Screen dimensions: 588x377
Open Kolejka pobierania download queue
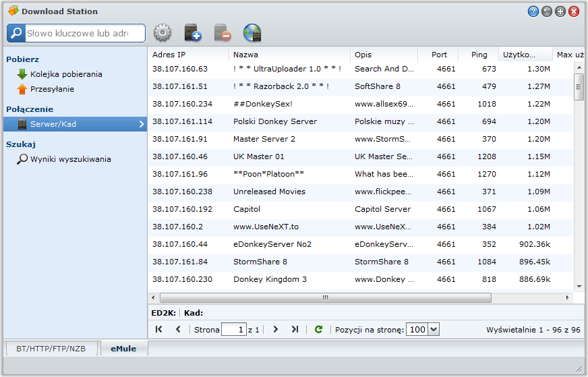point(59,74)
